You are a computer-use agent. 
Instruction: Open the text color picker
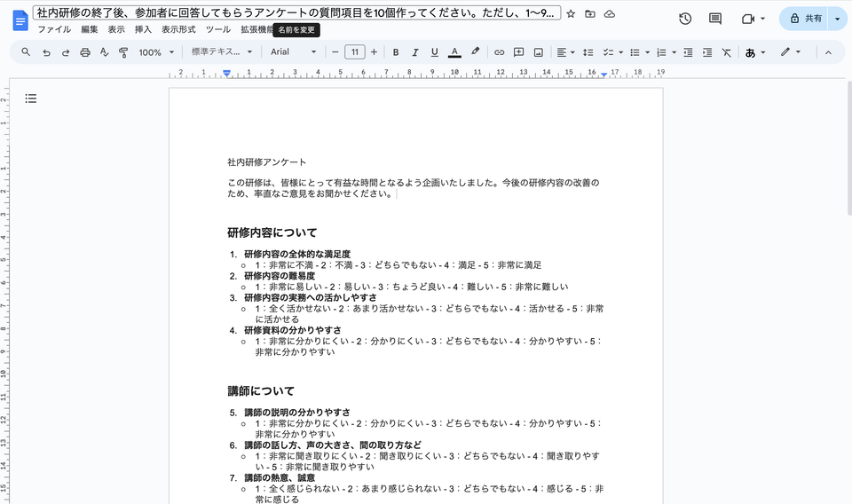[x=454, y=52]
